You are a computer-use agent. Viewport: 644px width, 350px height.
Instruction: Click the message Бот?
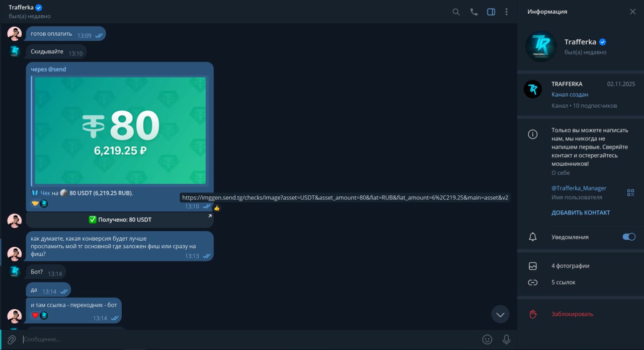click(46, 272)
